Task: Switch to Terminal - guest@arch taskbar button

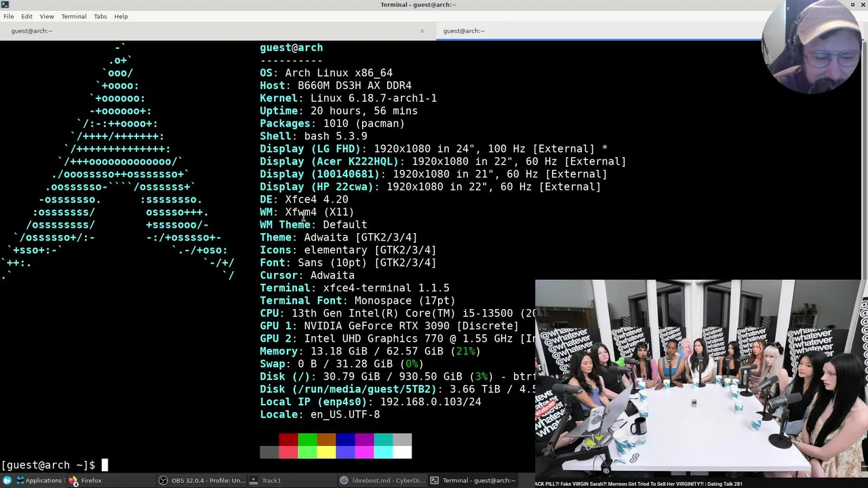Action: [473, 481]
